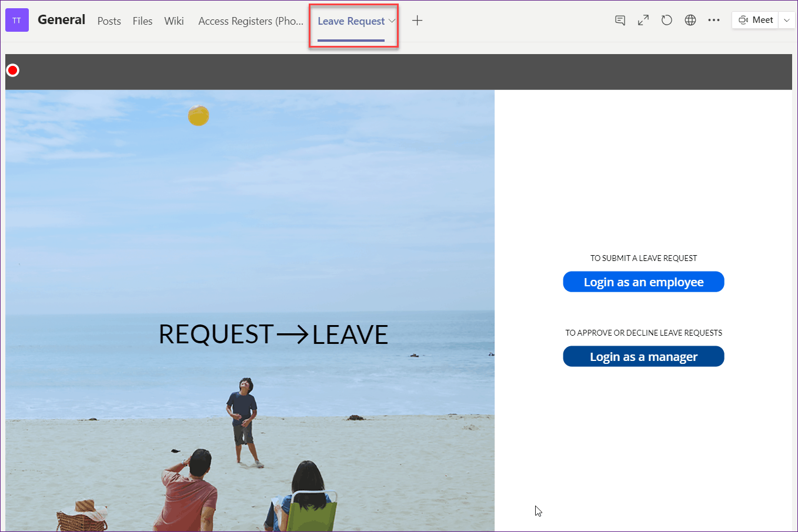Click Login as an employee button

tap(643, 282)
